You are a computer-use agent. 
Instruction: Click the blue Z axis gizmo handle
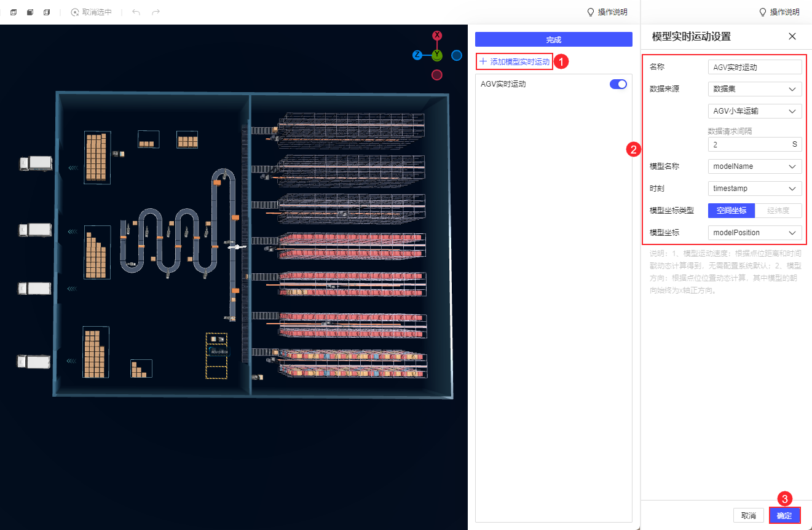(x=417, y=55)
